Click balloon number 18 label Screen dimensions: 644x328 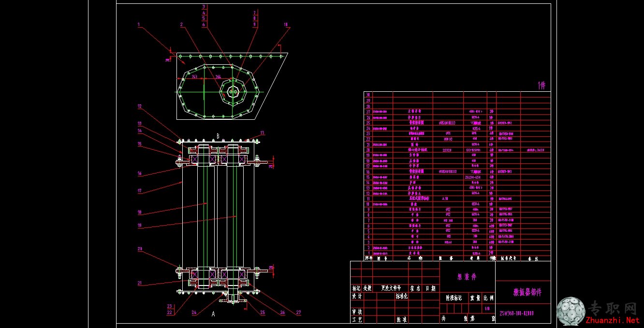coord(139,212)
